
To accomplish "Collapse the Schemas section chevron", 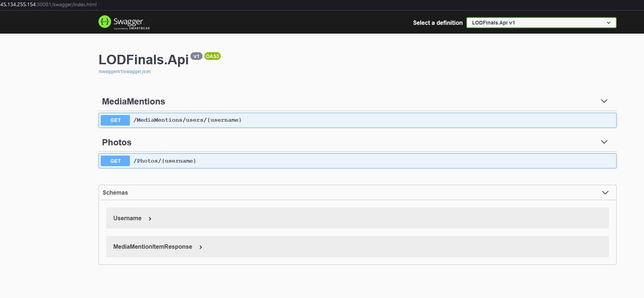I will [x=605, y=192].
